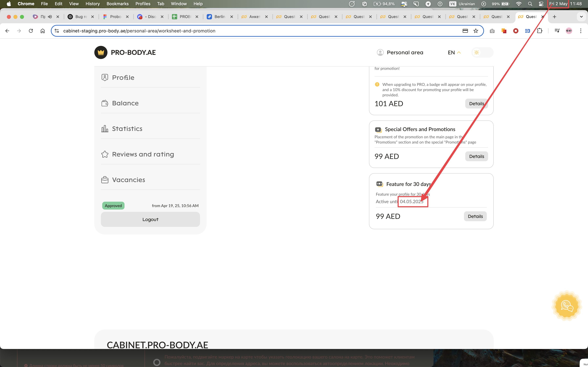The image size is (588, 367).
Task: Toggle the light/dark theme switch
Action: click(482, 52)
